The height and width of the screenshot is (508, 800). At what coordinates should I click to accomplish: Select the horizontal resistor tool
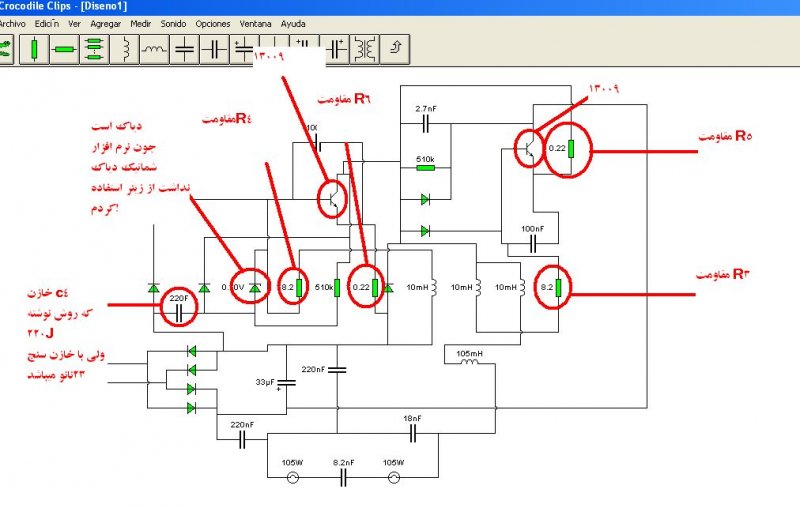[64, 49]
